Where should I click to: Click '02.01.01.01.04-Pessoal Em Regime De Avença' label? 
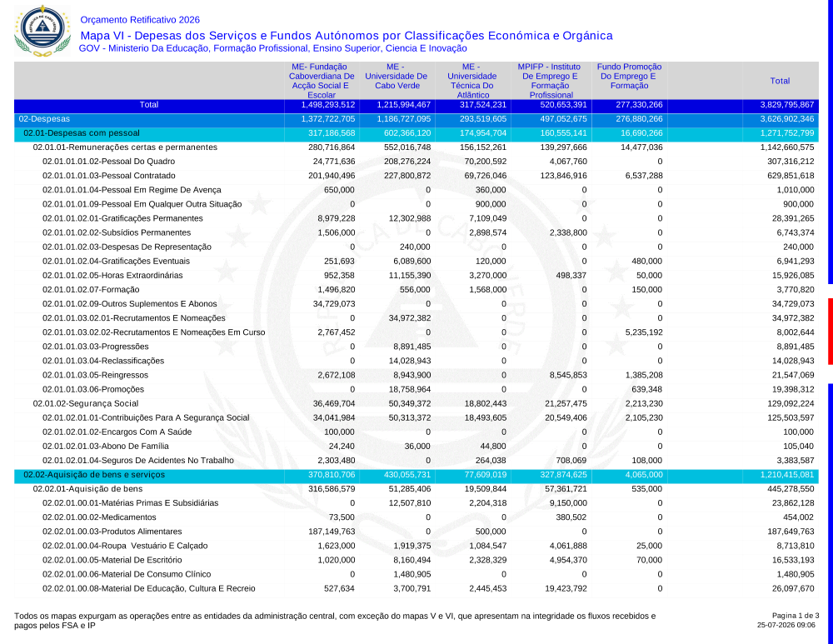pos(132,190)
